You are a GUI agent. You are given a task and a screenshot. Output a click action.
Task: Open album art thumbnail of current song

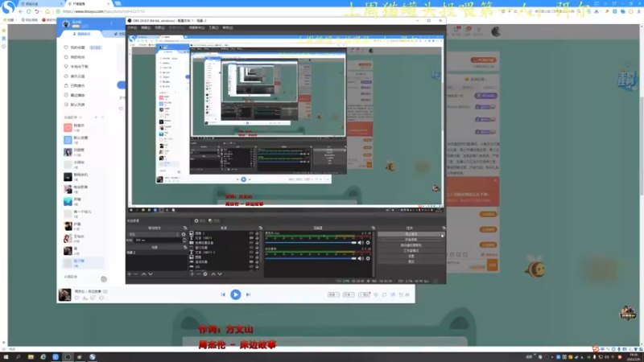65,294
